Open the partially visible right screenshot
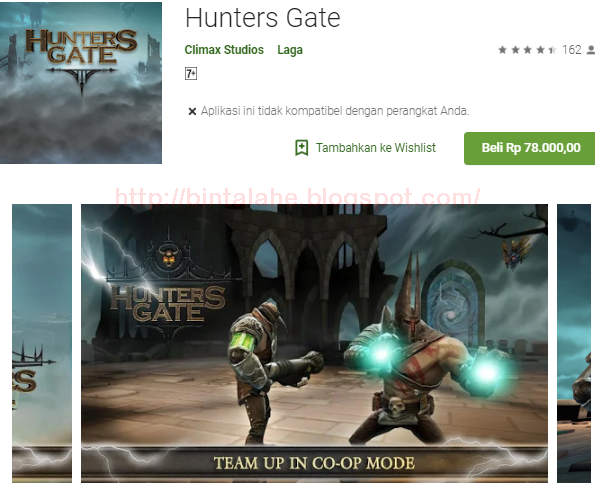 [574, 343]
